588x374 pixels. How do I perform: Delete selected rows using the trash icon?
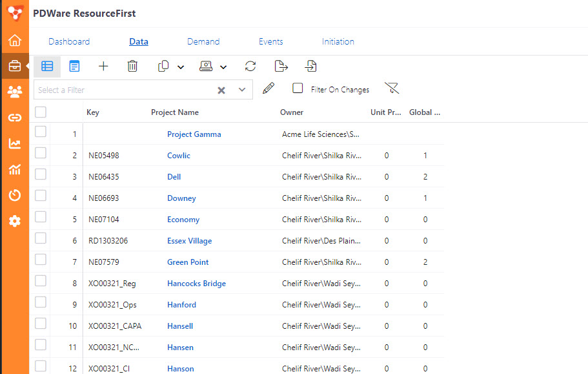(132, 66)
